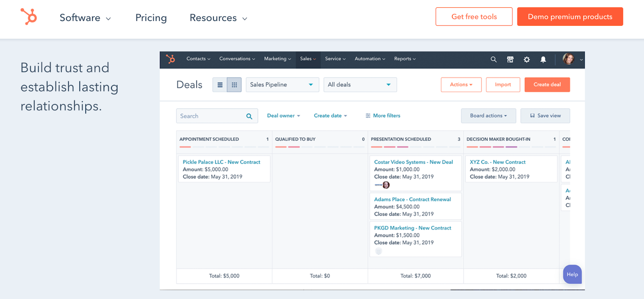Click the Presentation Scheduled stage progress bar

[415, 147]
